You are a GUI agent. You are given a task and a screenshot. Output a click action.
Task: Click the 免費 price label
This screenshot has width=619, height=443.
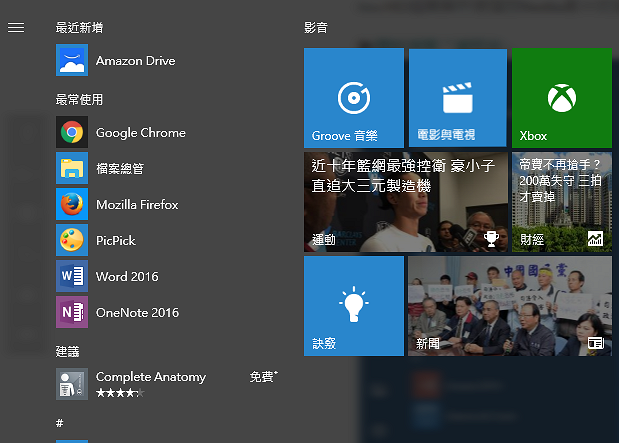click(263, 377)
